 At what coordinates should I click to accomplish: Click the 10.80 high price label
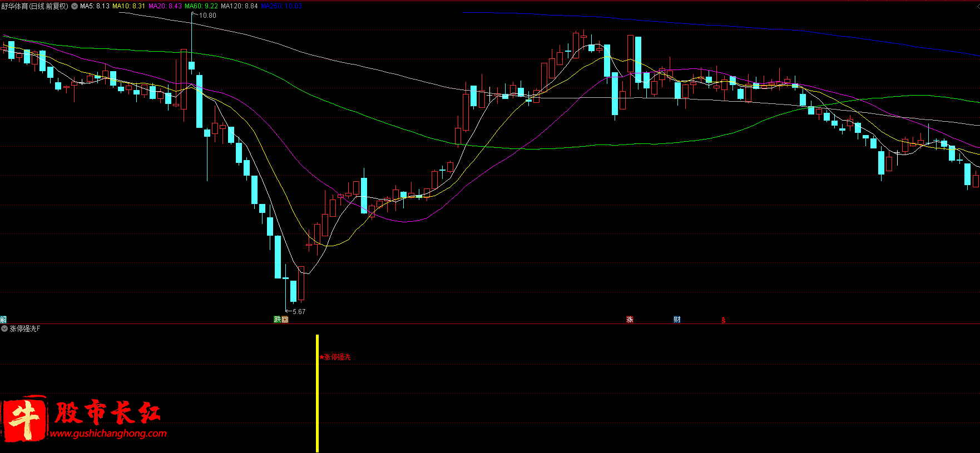207,16
